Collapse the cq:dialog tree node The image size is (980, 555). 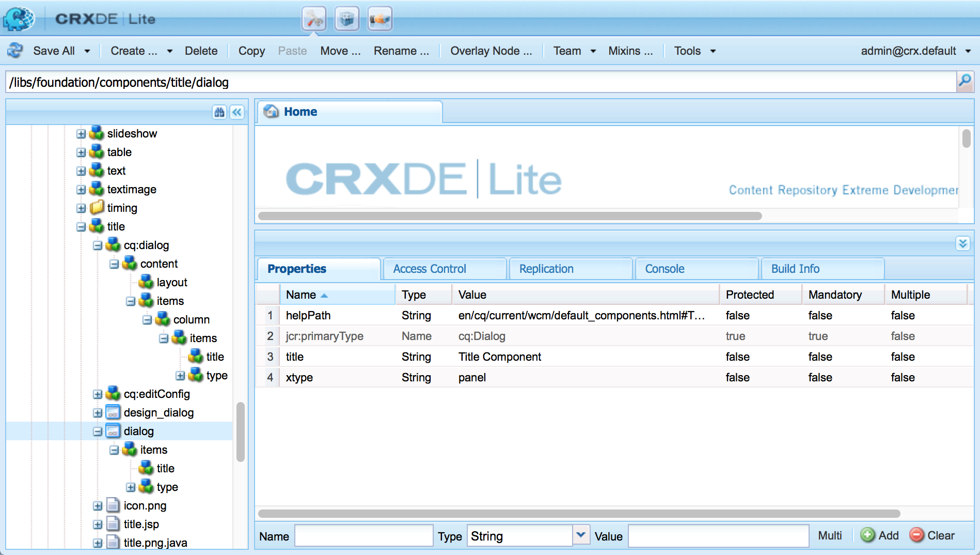click(98, 245)
